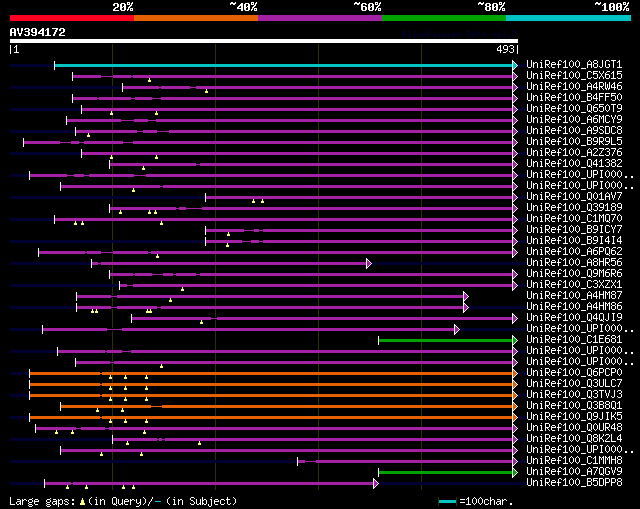Select hit label UniRef100_Q3TVJ3

(x=574, y=395)
